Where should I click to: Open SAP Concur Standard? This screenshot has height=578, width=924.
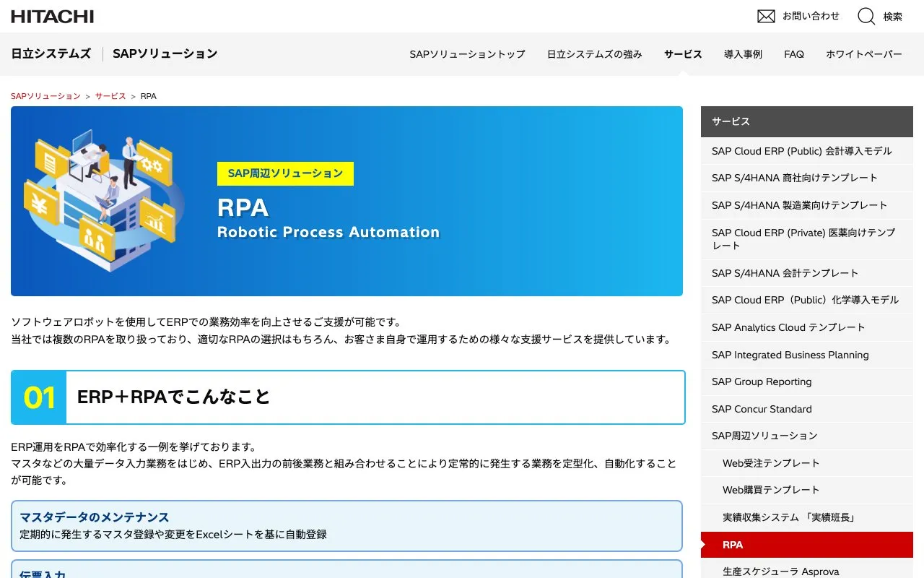(x=807, y=409)
